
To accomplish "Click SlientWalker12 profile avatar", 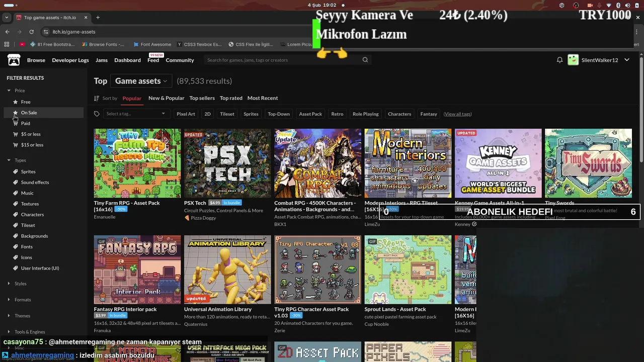I will point(573,60).
